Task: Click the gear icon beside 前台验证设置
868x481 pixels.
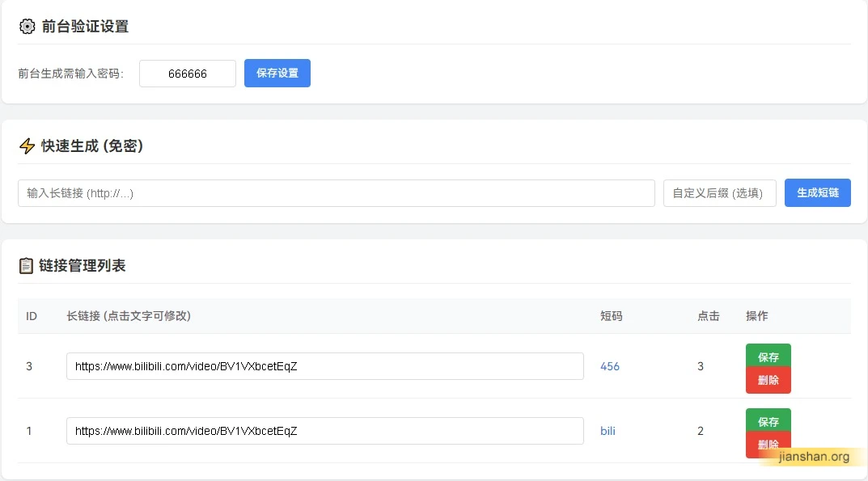Action: pyautogui.click(x=27, y=26)
